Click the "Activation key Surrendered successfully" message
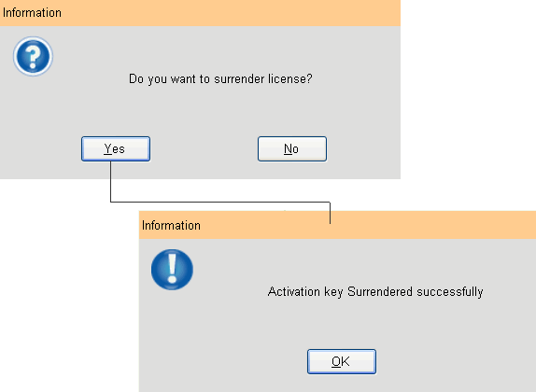 point(375,292)
